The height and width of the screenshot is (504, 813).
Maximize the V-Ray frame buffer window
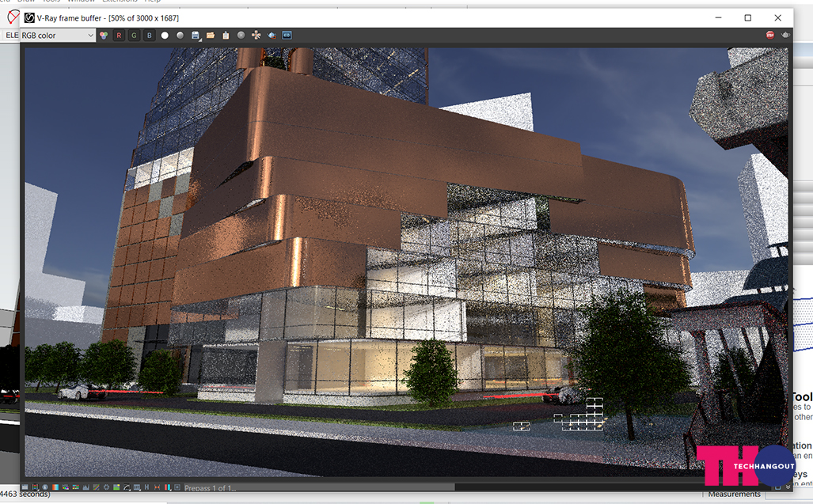tap(747, 17)
